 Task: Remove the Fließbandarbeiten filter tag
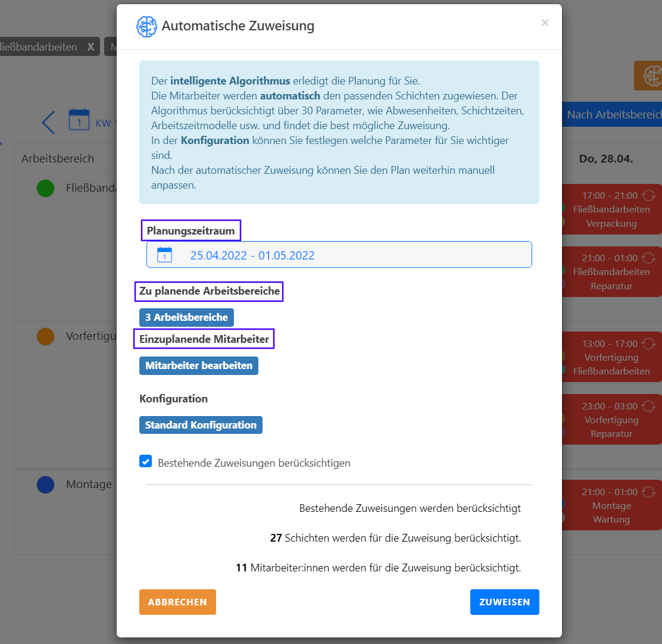point(90,46)
